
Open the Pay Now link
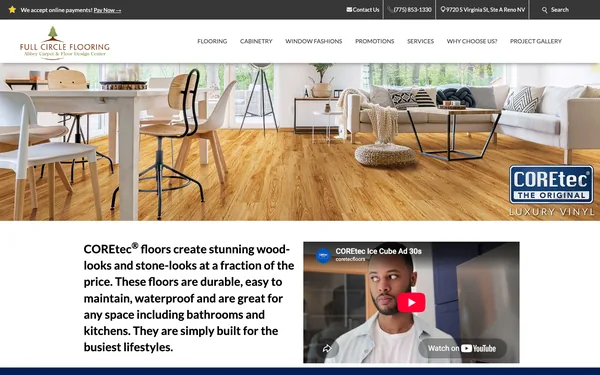(x=108, y=10)
